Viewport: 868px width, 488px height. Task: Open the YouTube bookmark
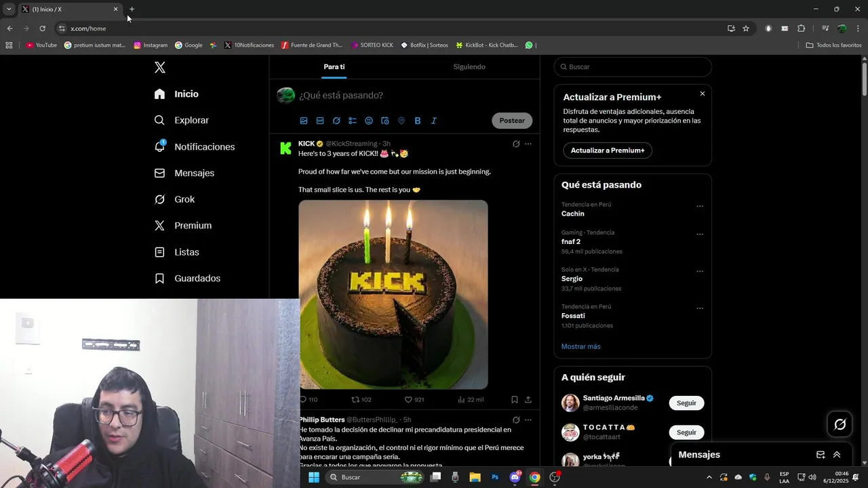[41, 45]
